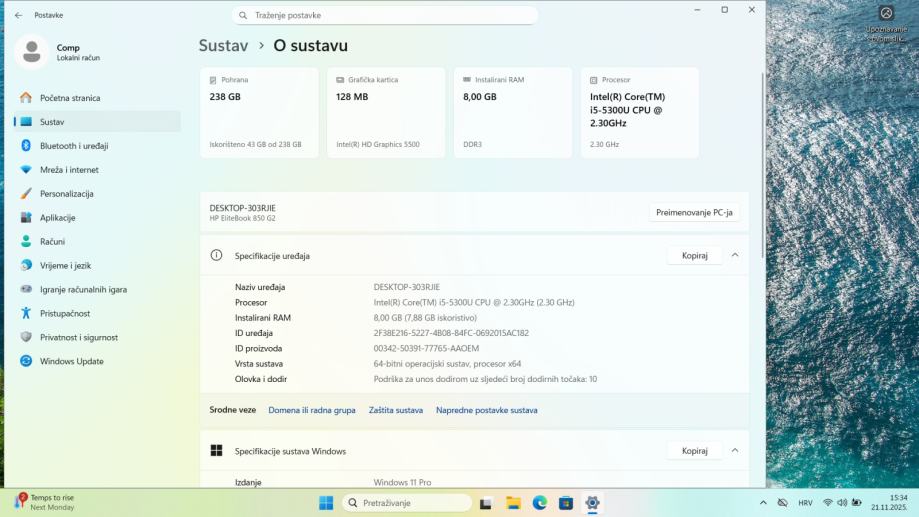Click the Settings gear on the taskbar
Image resolution: width=919 pixels, height=517 pixels.
593,503
